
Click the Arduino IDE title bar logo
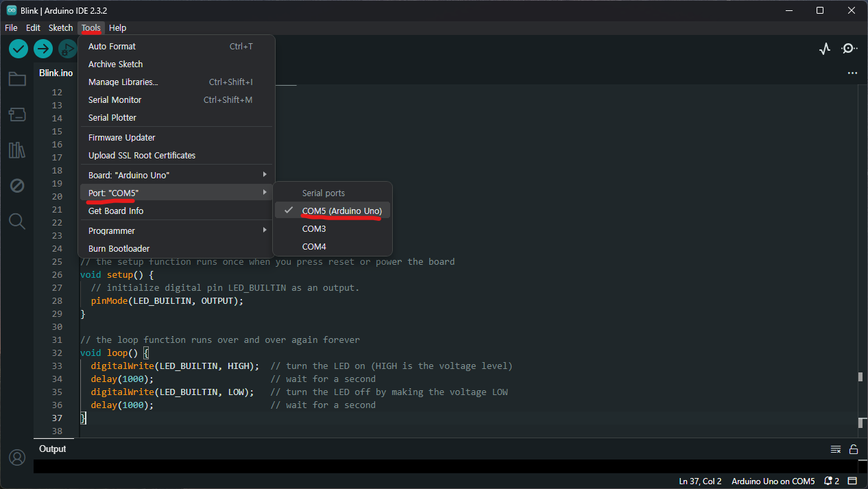tap(12, 10)
